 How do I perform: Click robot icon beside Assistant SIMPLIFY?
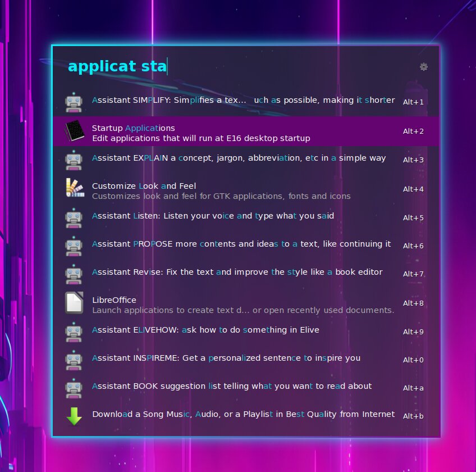[x=74, y=102]
